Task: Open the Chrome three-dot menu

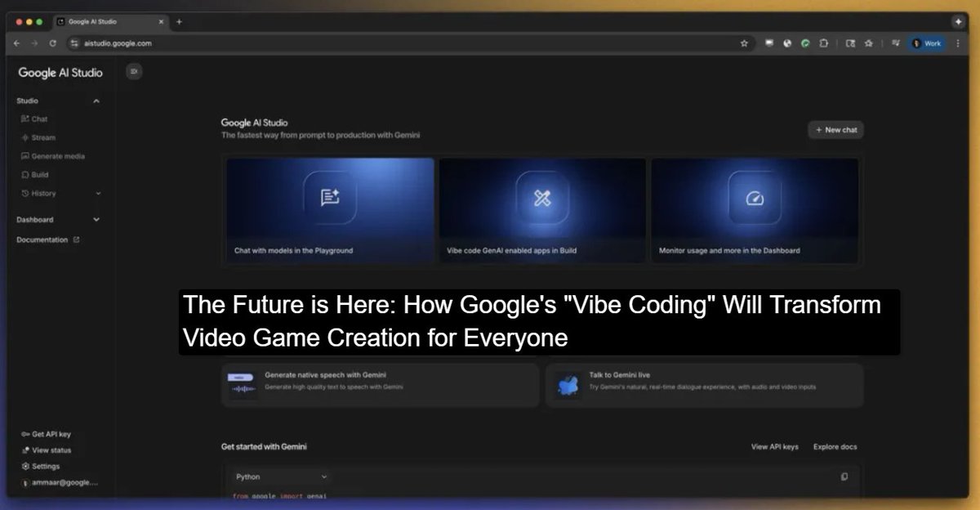Action: click(960, 43)
